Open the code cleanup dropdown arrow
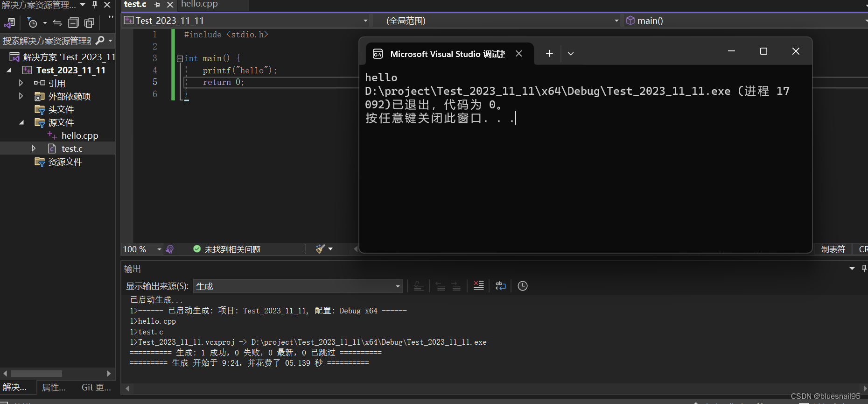Screen dimensions: 868x404 pos(330,249)
